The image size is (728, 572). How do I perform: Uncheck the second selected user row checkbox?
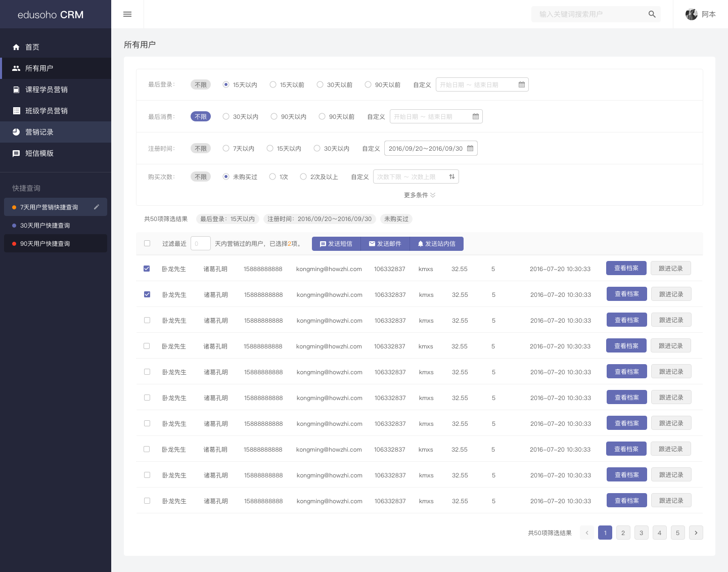[x=147, y=294]
